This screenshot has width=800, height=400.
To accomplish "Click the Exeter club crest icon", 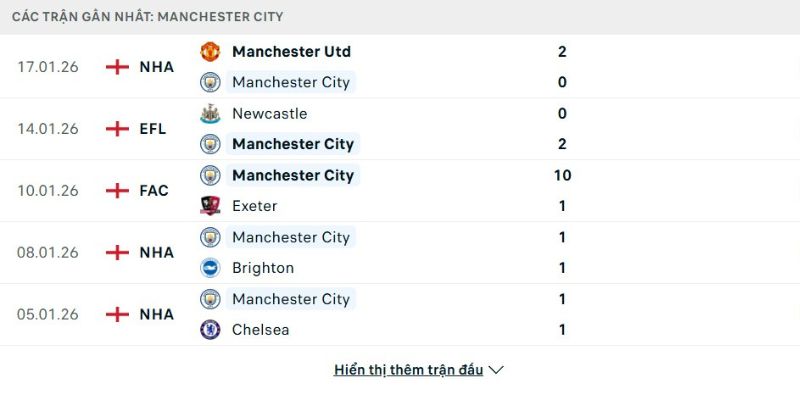I will click(x=210, y=206).
